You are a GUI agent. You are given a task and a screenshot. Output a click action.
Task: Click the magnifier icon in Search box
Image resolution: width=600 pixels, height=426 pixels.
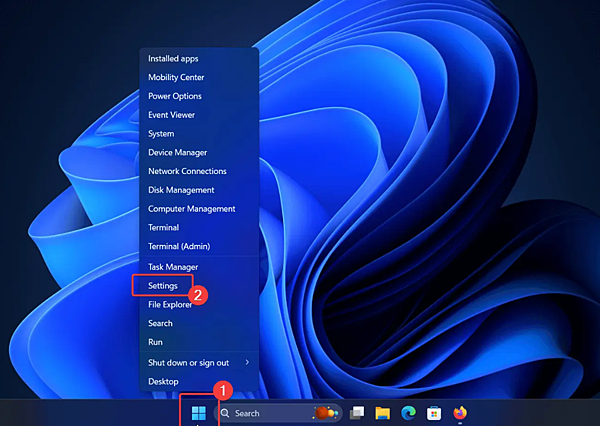(225, 413)
